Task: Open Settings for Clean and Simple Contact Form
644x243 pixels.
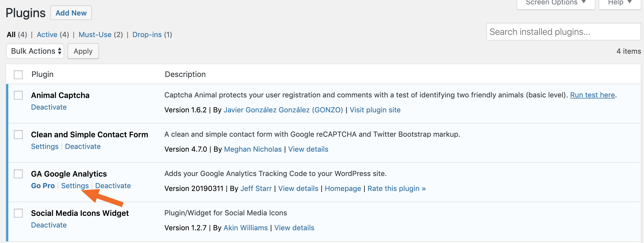Action: tap(45, 146)
